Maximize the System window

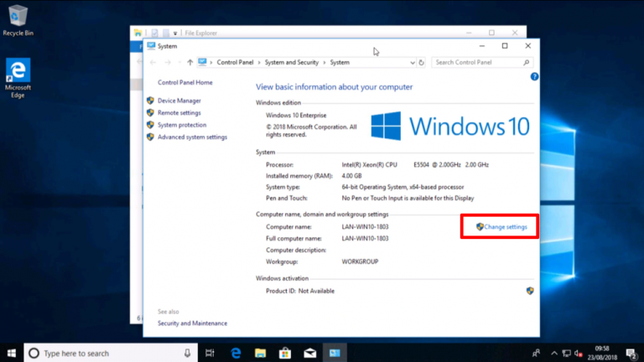[505, 46]
